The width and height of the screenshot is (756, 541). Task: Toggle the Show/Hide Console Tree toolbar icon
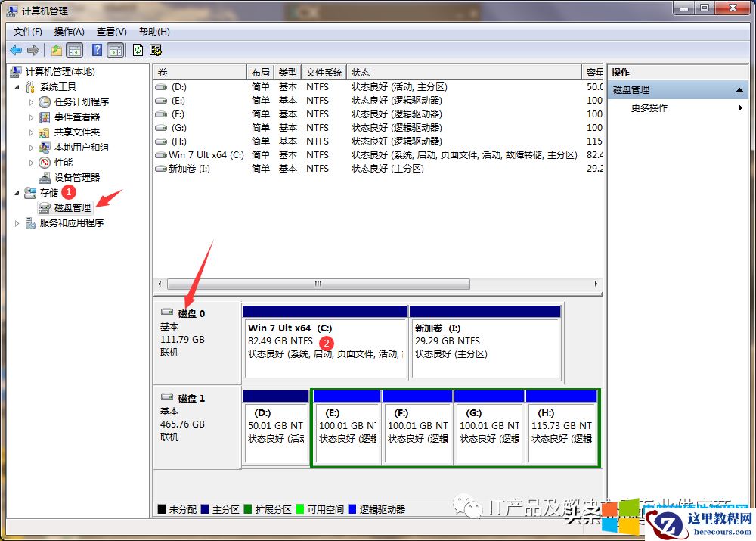[x=74, y=50]
